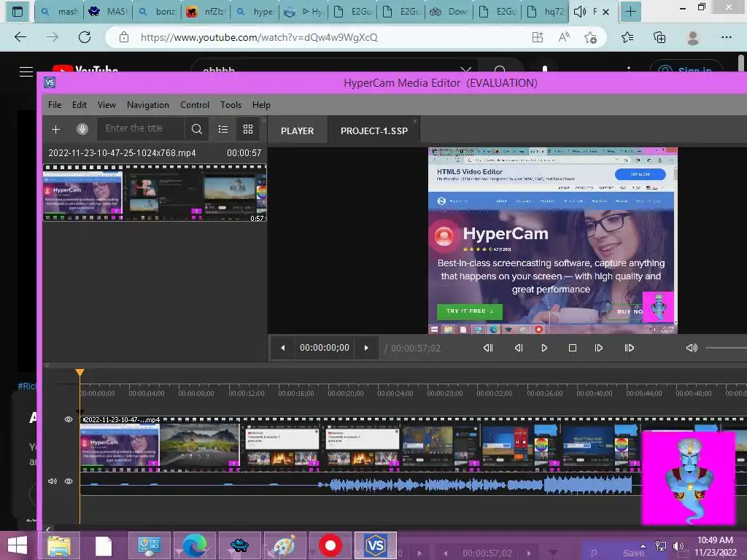Image resolution: width=747 pixels, height=560 pixels.
Task: Toggle video track visibility eye icon
Action: click(69, 419)
